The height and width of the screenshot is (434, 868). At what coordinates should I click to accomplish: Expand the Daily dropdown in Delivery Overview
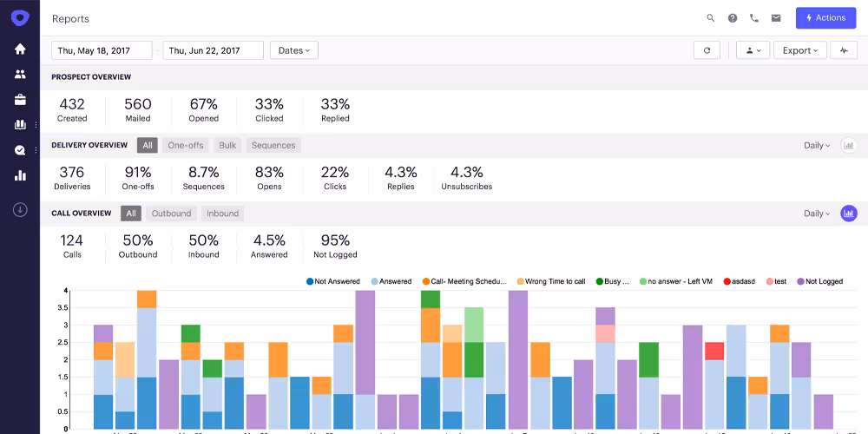(817, 145)
